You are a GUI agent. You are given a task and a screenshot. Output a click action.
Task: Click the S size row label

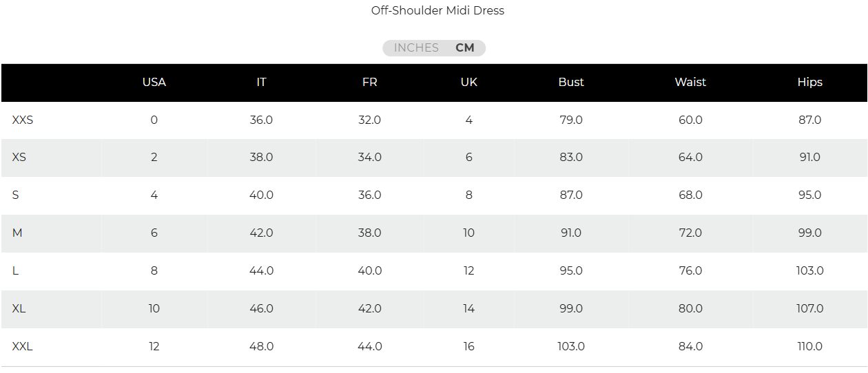click(16, 195)
